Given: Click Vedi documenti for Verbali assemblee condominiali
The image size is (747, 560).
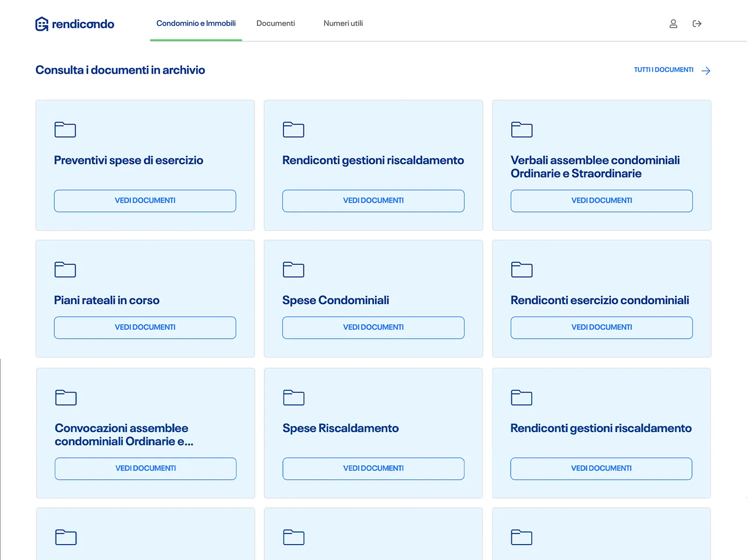Looking at the screenshot, I should (602, 201).
